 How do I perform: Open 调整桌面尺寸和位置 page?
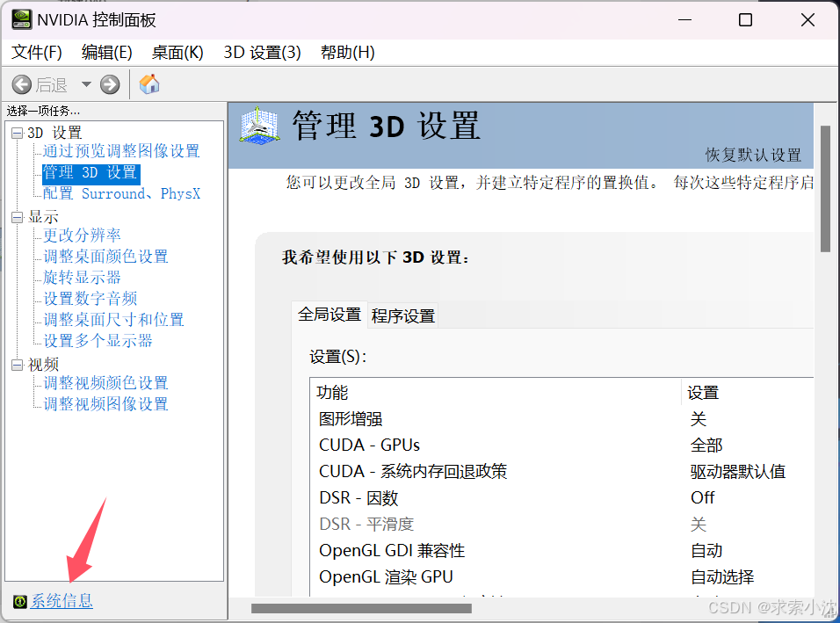click(x=113, y=320)
